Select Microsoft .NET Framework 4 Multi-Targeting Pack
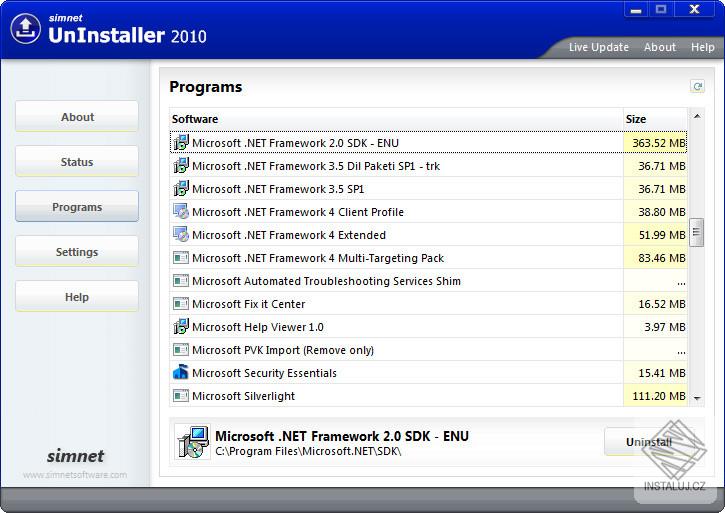725x513 pixels. tap(428, 258)
